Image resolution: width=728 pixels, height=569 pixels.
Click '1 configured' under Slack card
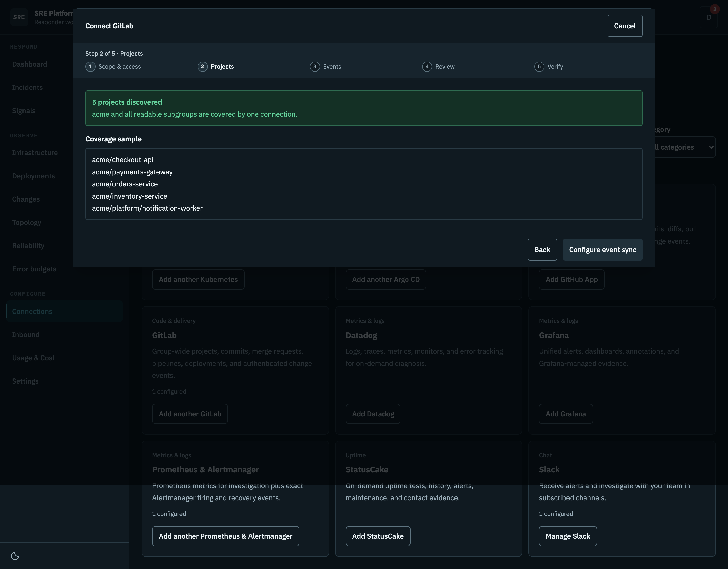point(556,514)
